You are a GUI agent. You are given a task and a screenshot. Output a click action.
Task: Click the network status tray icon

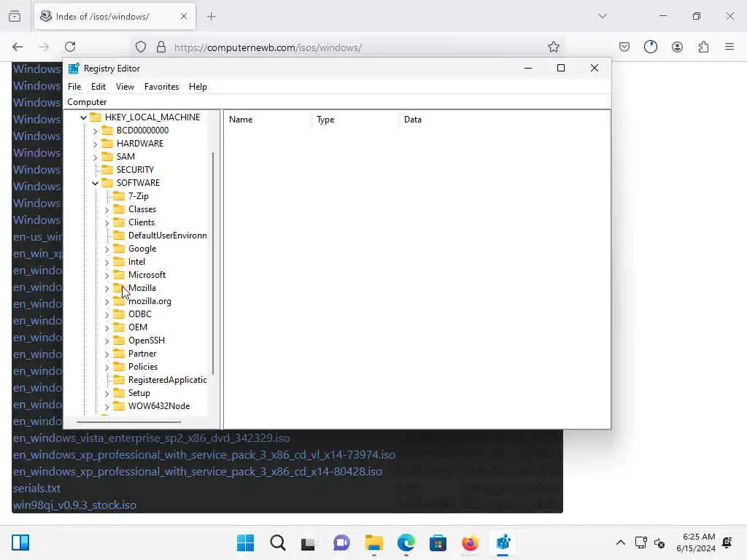640,542
